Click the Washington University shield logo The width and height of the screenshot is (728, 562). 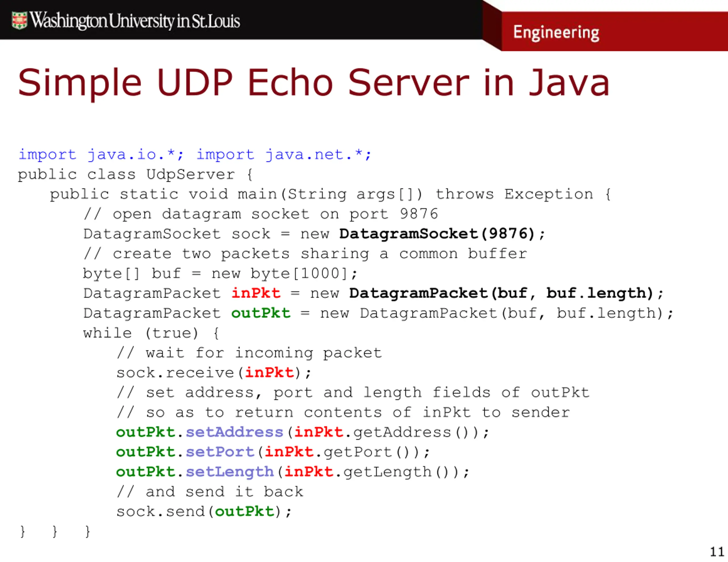click(x=19, y=20)
